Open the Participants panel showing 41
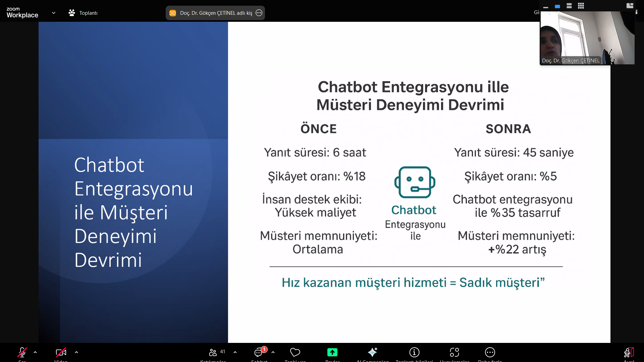644x362 pixels. coord(213,352)
